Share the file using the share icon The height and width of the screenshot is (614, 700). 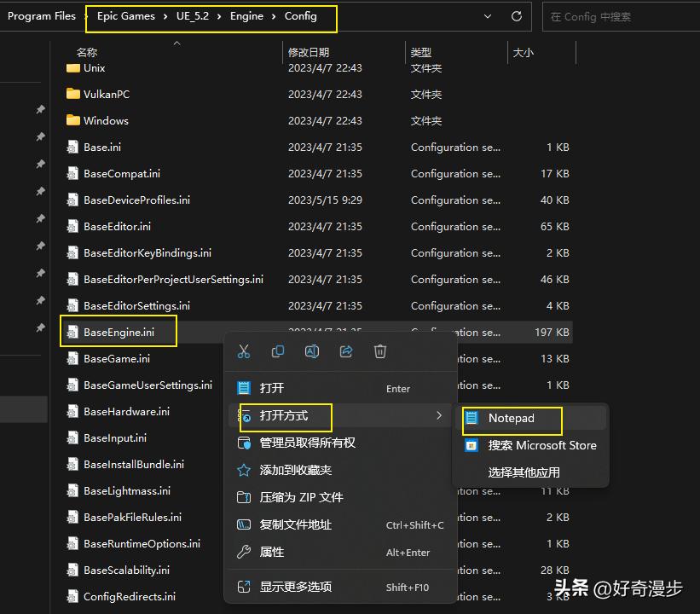pos(346,350)
